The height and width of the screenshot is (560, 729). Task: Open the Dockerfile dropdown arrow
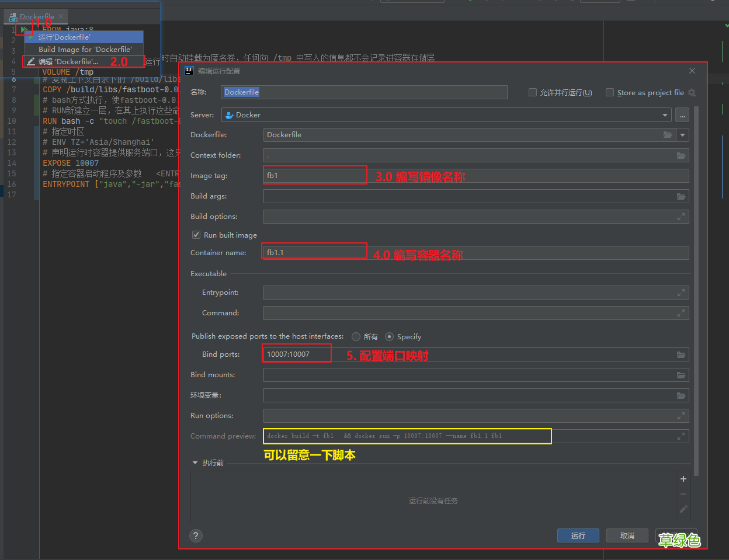(x=682, y=135)
